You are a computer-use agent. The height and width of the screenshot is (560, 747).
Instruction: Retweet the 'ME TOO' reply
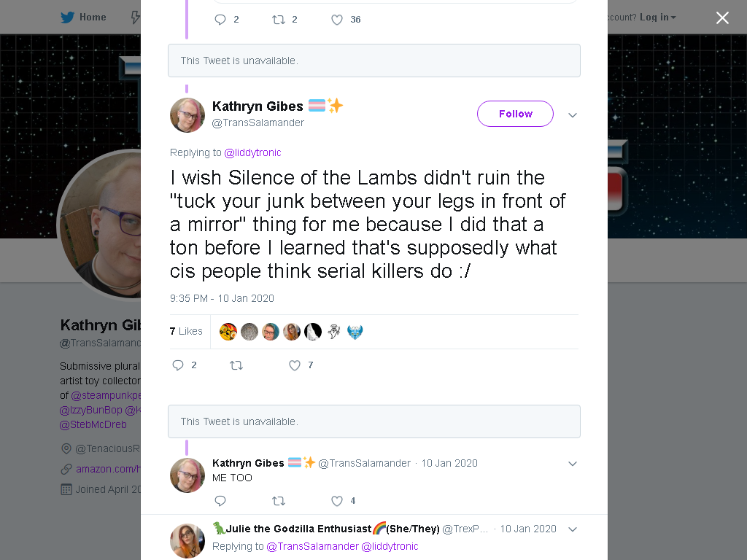[x=278, y=500]
